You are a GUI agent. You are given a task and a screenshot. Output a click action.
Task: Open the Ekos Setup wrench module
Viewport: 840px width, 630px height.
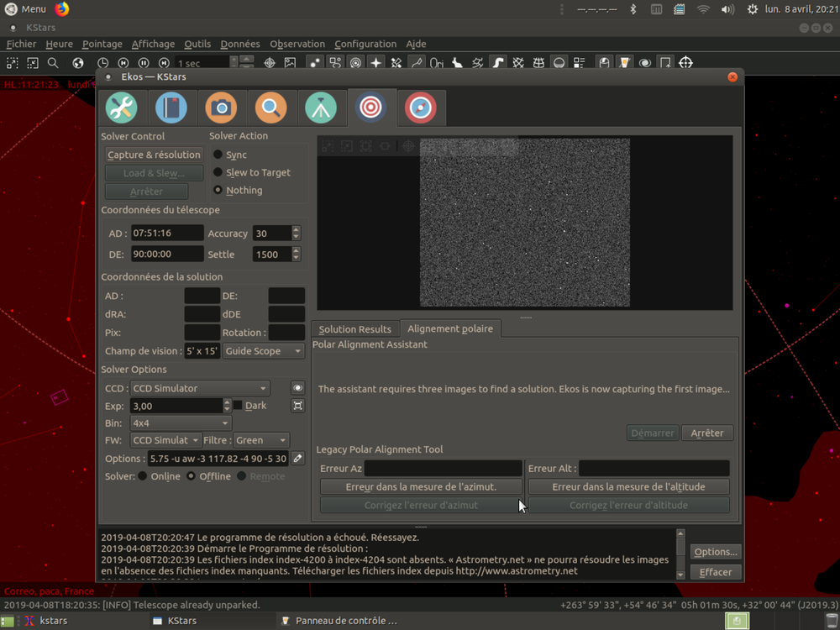tap(122, 108)
